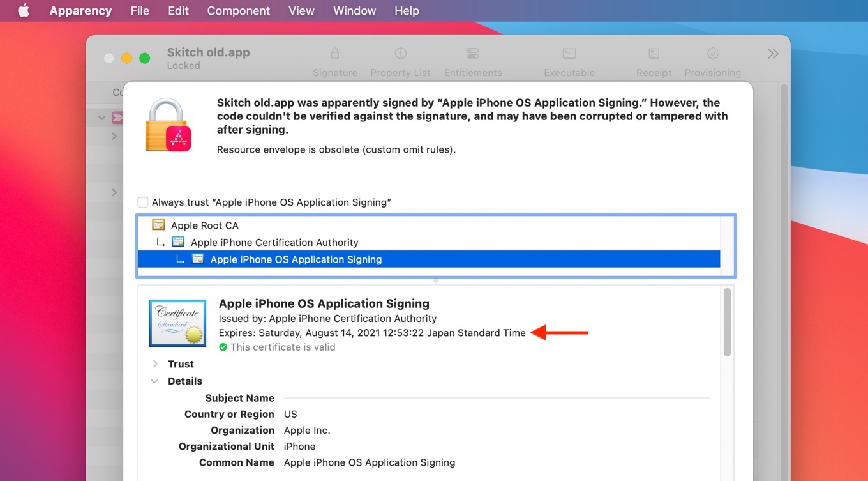Screen dimensions: 868x481
Task: Click the Common Name value text
Action: (370, 462)
